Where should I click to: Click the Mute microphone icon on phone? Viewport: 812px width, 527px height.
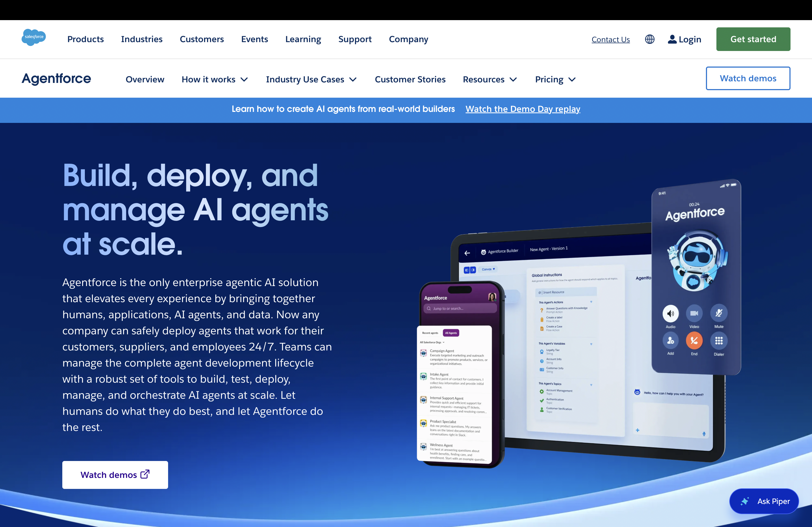tap(719, 313)
